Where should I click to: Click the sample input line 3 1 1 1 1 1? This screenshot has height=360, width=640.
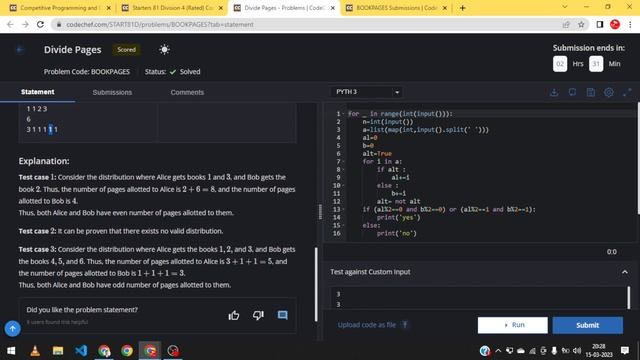click(x=42, y=129)
